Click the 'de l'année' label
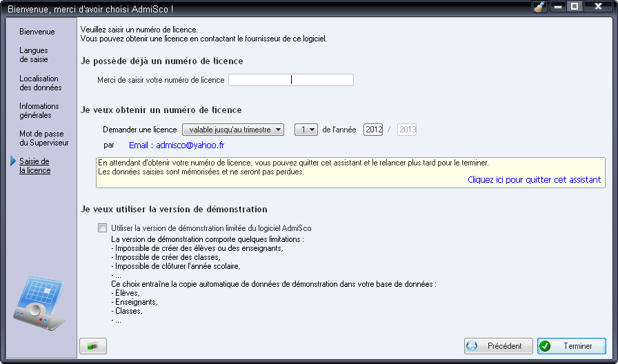The image size is (618, 364). (x=339, y=130)
